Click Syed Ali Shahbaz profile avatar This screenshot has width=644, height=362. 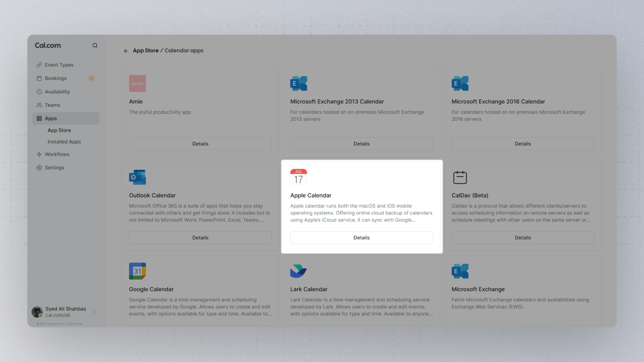pos(37,312)
